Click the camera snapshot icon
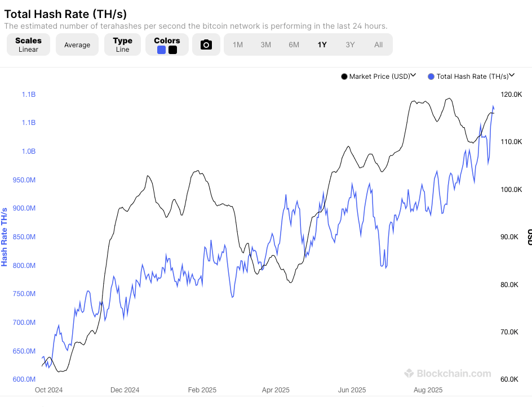 click(206, 44)
